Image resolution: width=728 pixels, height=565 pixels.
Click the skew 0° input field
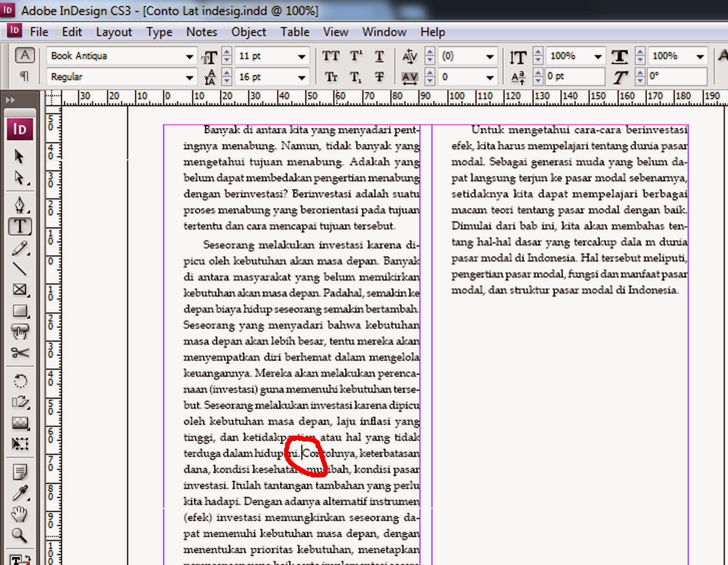pos(677,77)
